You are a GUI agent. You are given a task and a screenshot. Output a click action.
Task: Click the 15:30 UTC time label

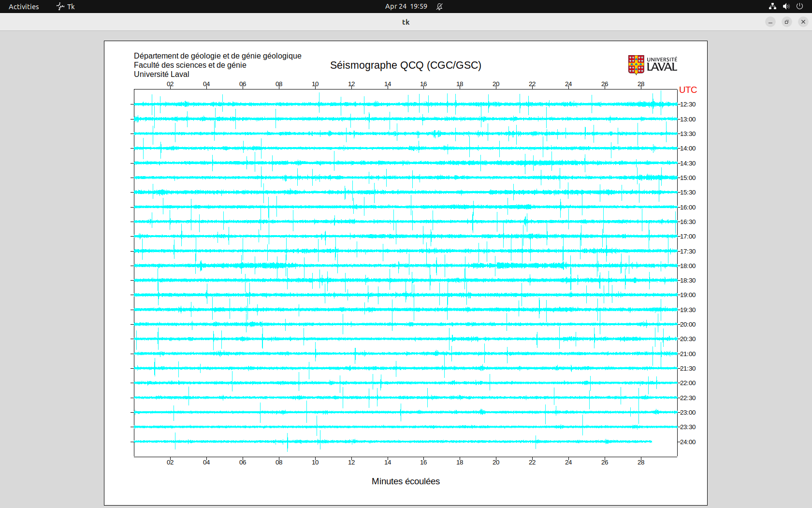688,193
